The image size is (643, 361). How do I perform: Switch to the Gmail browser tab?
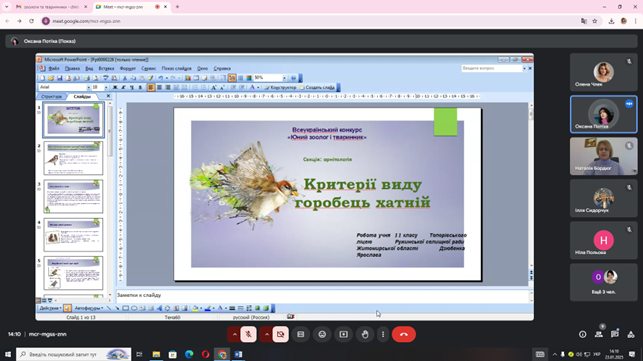[51, 7]
